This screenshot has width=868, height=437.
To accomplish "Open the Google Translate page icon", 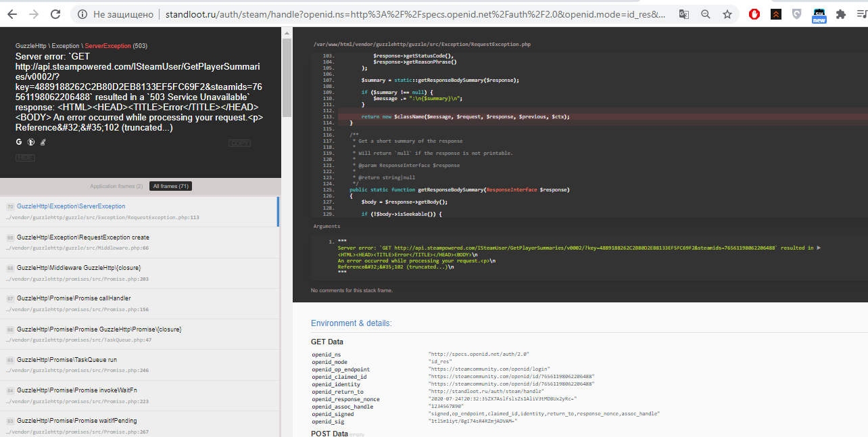I will [684, 14].
